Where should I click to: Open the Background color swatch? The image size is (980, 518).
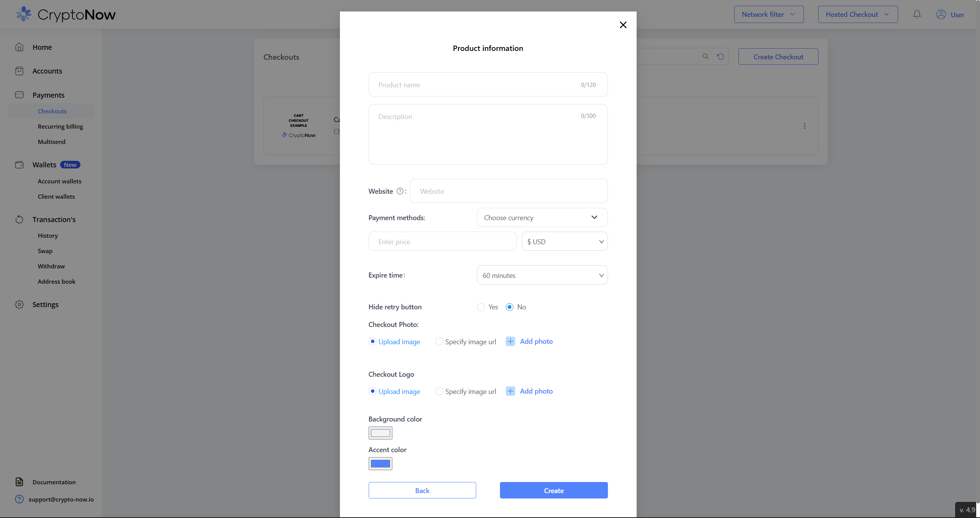pyautogui.click(x=380, y=433)
